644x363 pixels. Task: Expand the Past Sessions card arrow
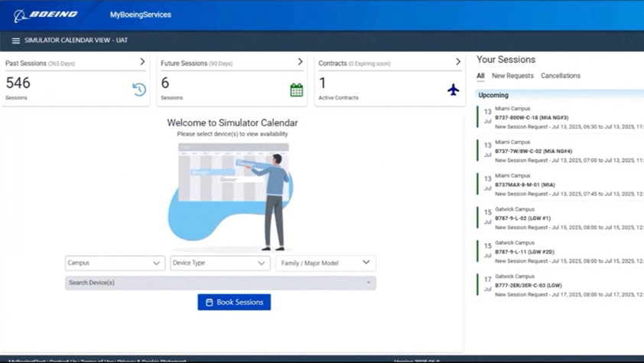[x=142, y=62]
